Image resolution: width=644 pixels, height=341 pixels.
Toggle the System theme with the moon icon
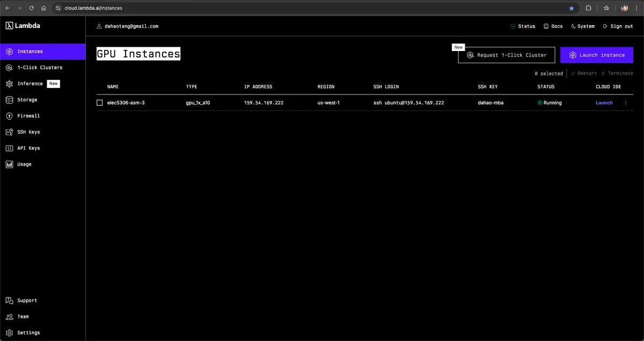(x=573, y=26)
